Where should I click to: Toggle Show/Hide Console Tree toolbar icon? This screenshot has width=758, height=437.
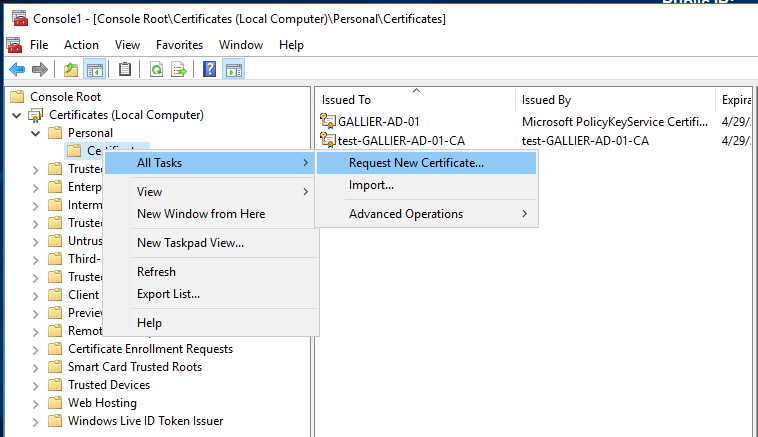95,70
